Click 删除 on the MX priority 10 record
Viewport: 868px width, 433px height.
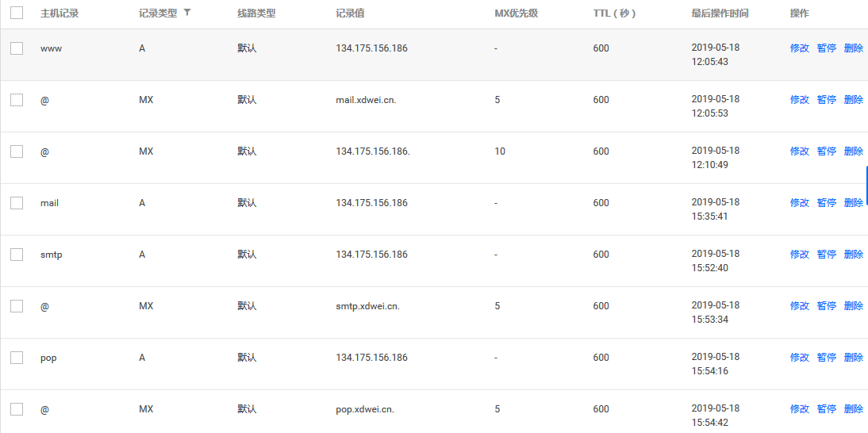point(853,151)
